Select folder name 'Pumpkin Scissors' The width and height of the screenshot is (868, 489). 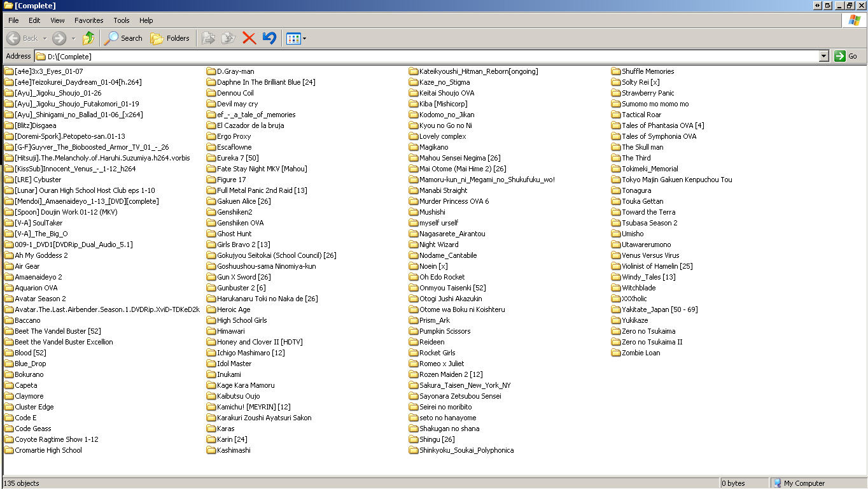(445, 331)
